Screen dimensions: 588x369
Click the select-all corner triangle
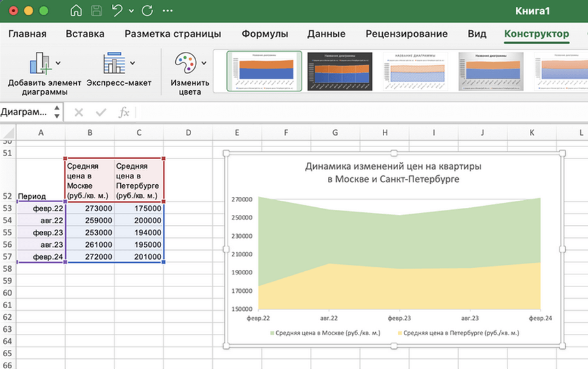[x=8, y=132]
